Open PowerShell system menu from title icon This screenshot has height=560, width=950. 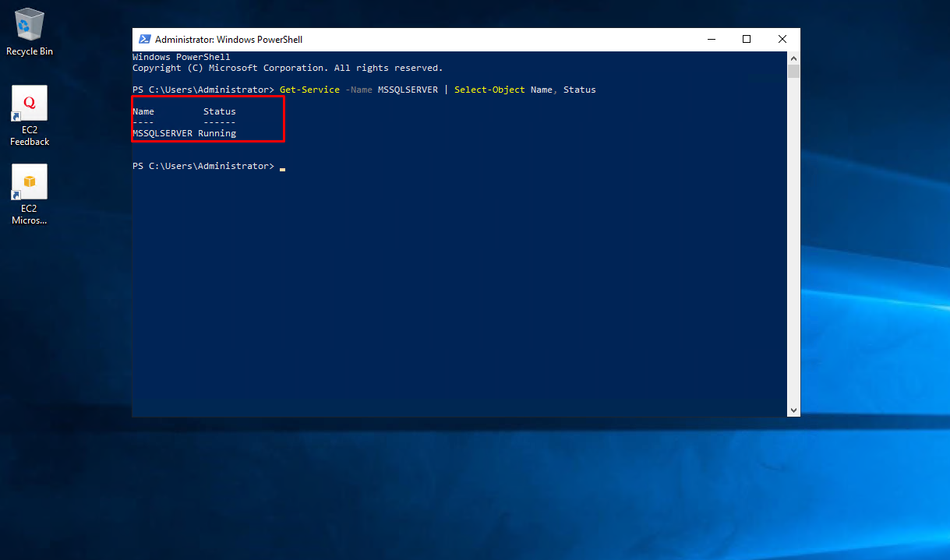coord(145,40)
